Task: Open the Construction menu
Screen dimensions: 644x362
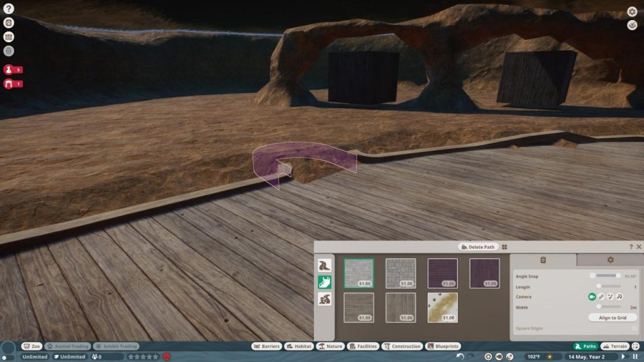Action: [x=403, y=346]
